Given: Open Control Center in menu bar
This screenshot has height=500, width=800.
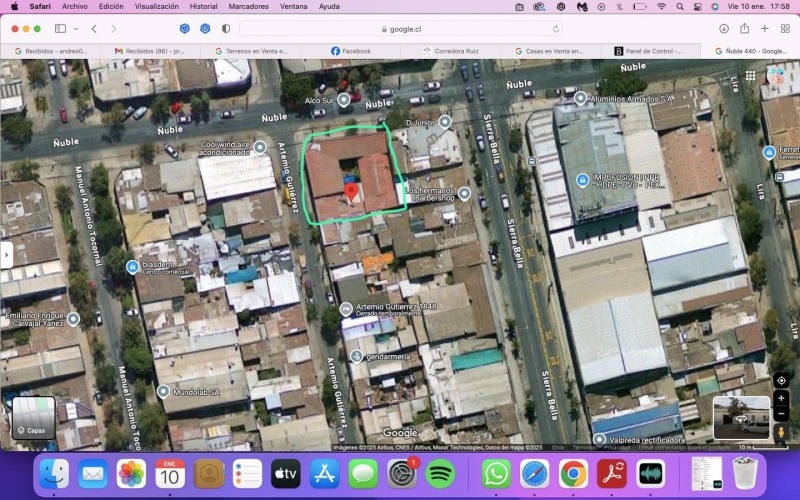Looking at the screenshot, I should coord(697,7).
